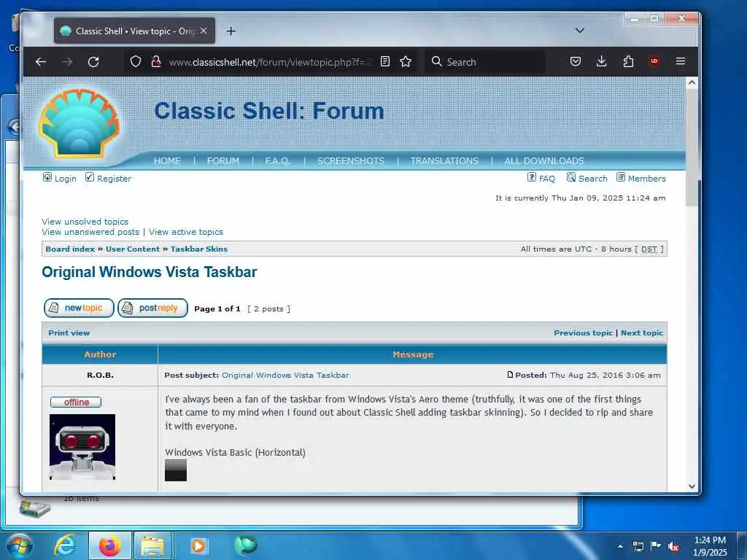Open Action Center flag icon

tap(656, 547)
